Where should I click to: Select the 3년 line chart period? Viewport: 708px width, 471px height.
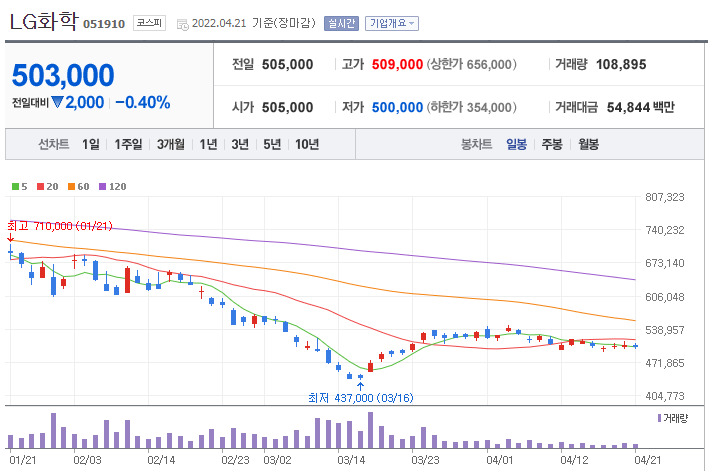click(x=240, y=145)
